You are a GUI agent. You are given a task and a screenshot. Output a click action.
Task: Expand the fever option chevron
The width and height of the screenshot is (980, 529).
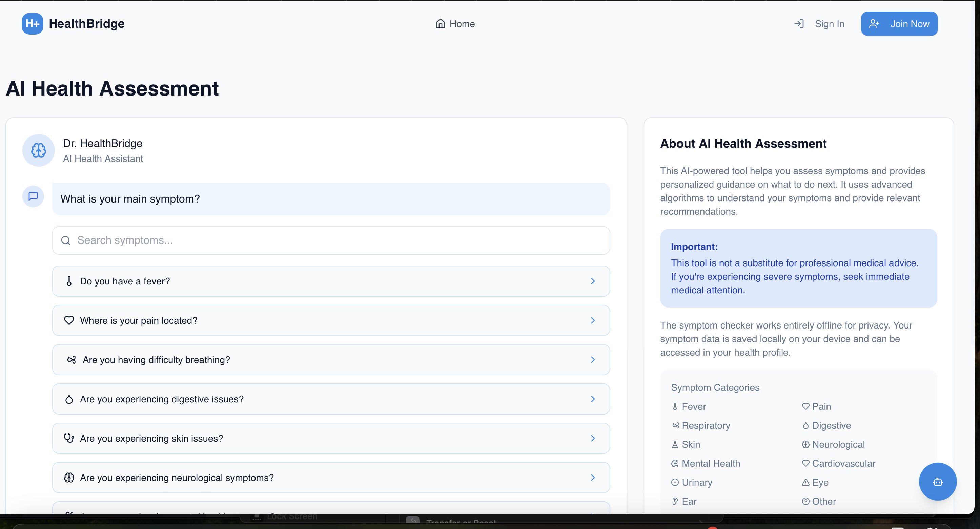[x=592, y=281]
